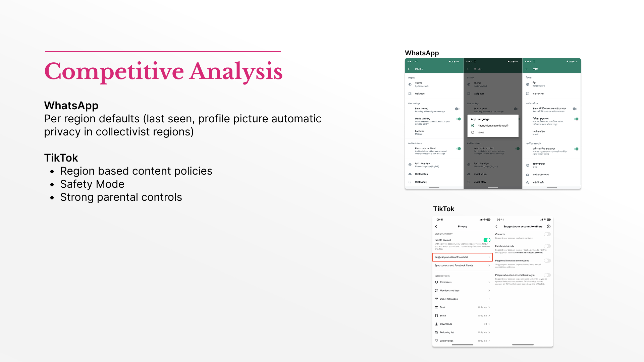Tap the Stitch icon in TikTok Privacy

[x=436, y=316]
